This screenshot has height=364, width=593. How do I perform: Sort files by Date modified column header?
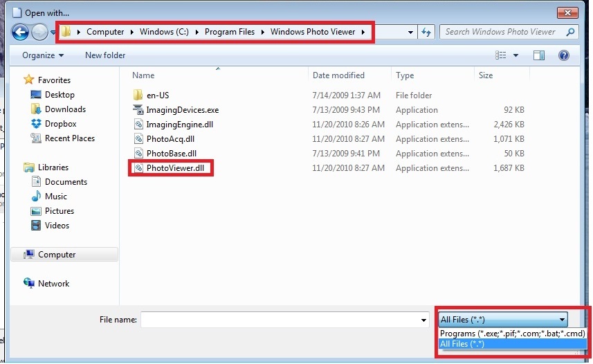(x=338, y=75)
